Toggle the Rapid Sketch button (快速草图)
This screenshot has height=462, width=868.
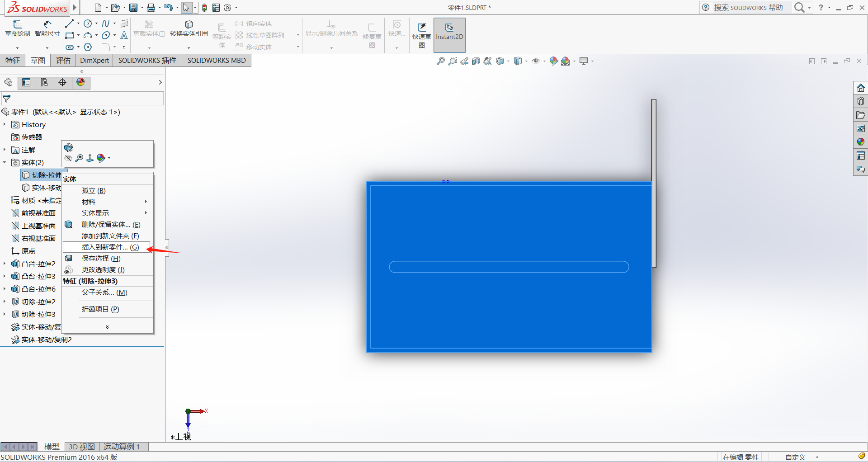tap(421, 35)
